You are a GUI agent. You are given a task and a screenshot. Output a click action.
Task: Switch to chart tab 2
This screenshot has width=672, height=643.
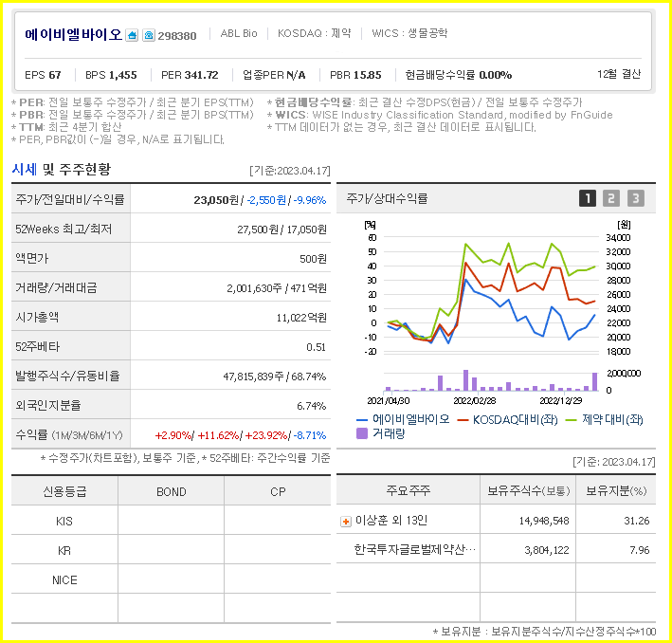point(611,198)
